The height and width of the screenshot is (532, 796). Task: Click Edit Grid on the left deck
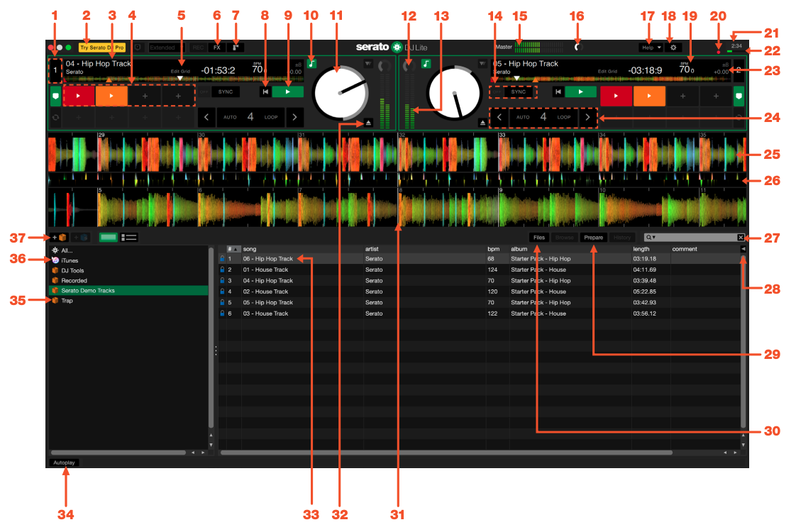tap(180, 72)
